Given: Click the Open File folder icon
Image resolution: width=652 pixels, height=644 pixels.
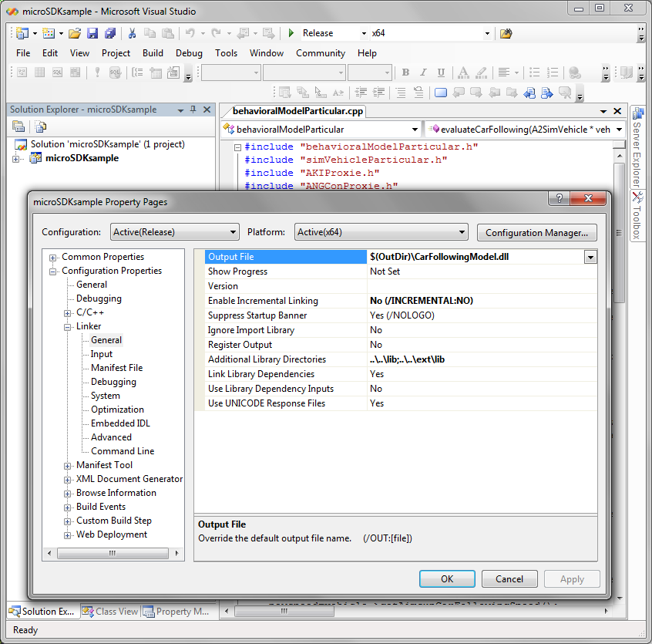Looking at the screenshot, I should tap(75, 33).
